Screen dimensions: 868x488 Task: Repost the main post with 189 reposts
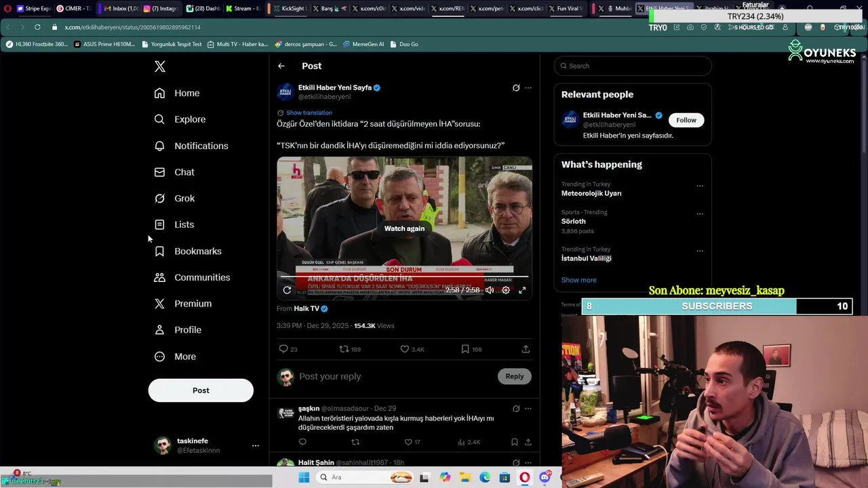point(350,349)
